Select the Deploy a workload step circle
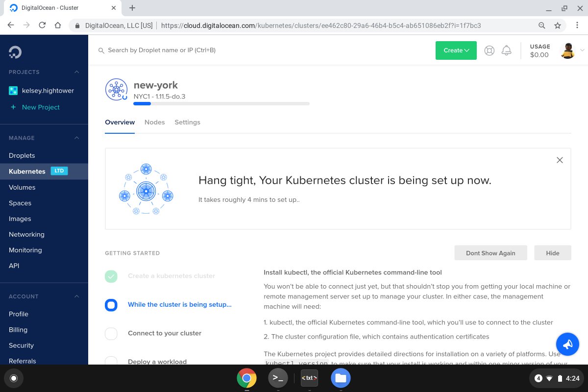 (111, 362)
